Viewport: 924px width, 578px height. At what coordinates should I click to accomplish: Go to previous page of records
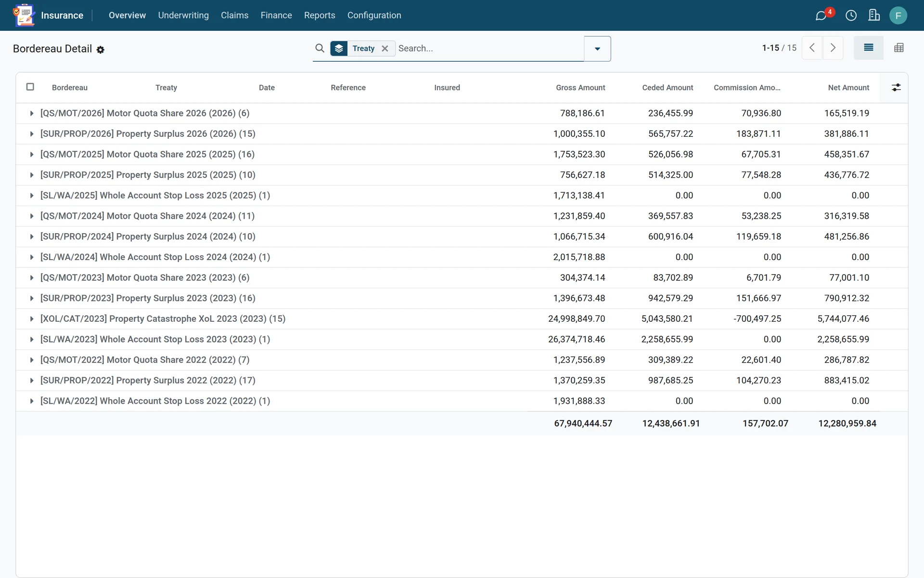click(x=812, y=48)
